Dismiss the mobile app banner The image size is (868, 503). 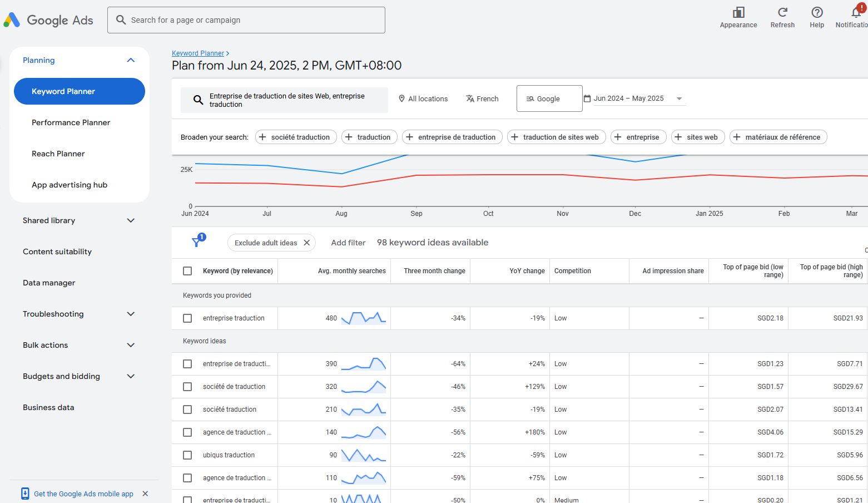[x=145, y=494]
